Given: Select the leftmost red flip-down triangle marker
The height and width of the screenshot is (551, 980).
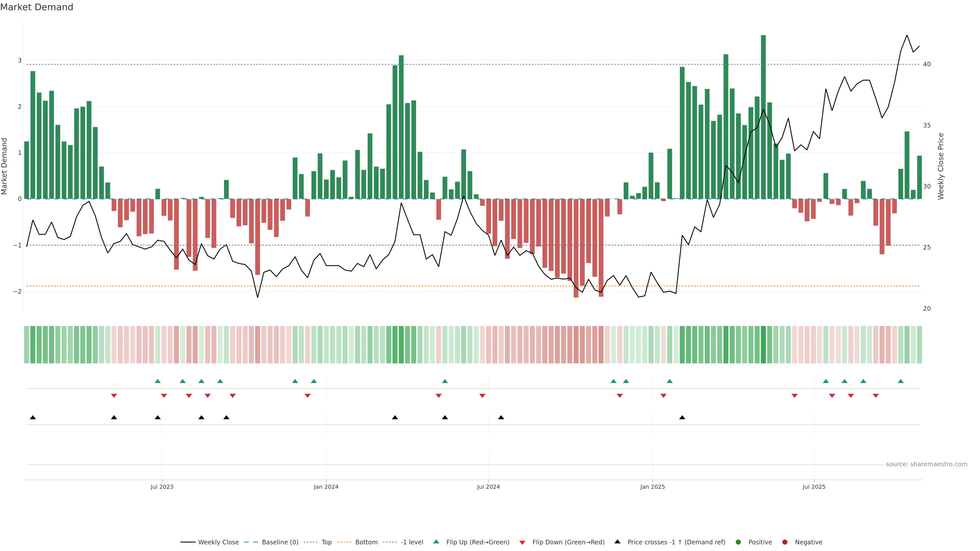Looking at the screenshot, I should click(114, 396).
